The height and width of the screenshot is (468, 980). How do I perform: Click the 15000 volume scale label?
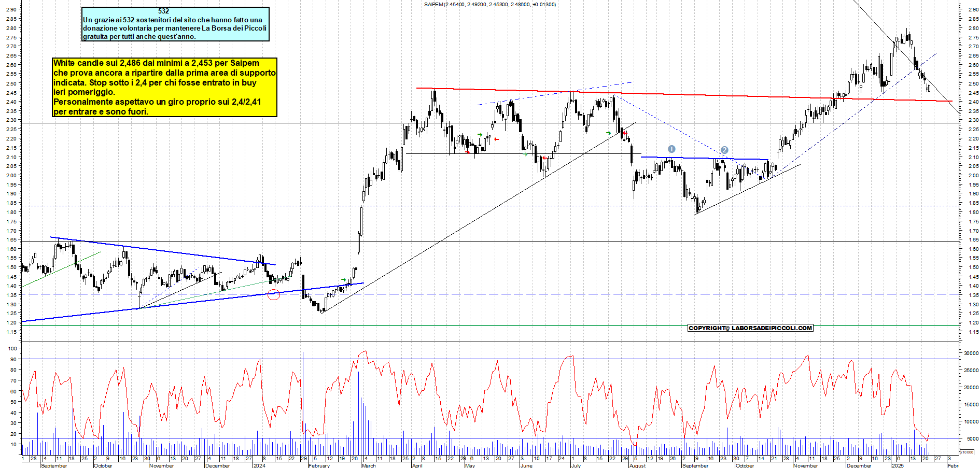(x=971, y=404)
